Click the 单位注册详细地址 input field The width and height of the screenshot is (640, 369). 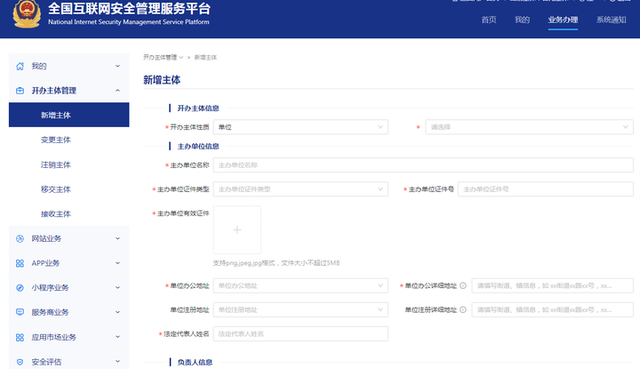coord(552,310)
